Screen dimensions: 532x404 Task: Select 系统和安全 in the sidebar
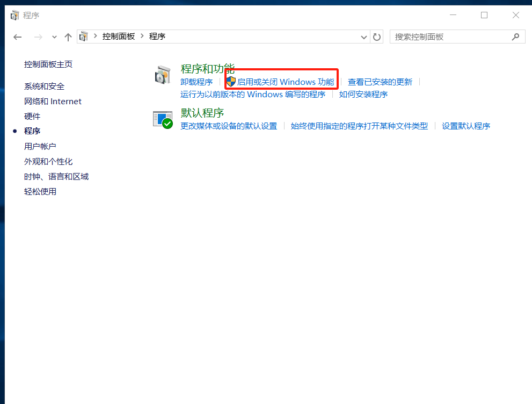[44, 86]
